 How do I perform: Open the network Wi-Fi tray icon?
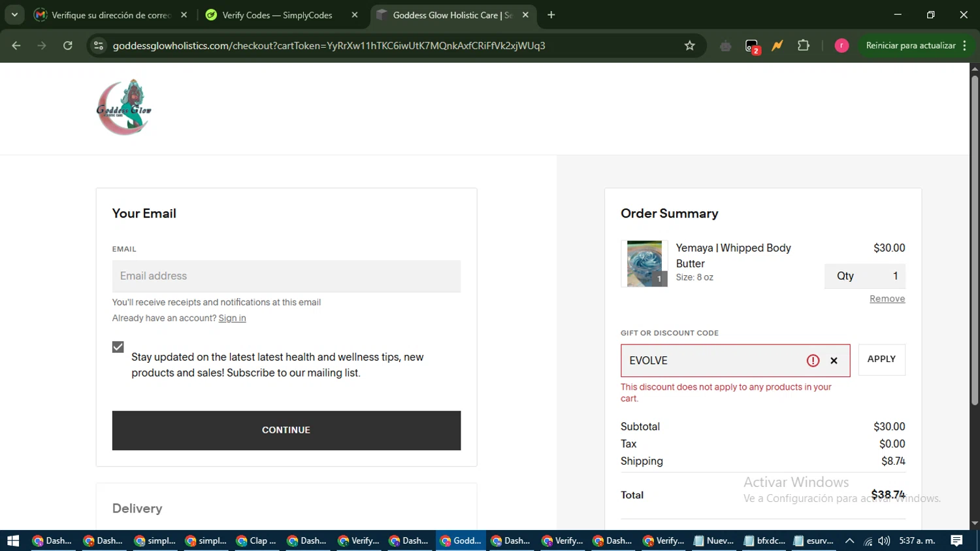tap(868, 541)
